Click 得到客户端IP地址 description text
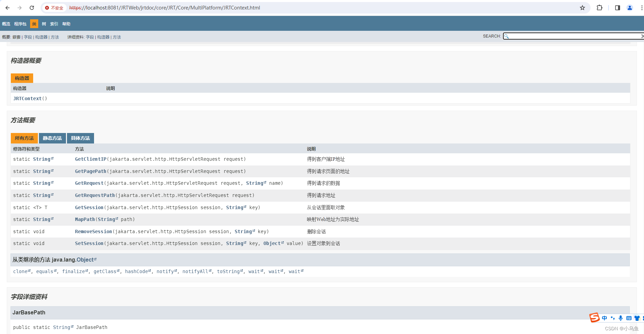Viewport: 644px width, 334px height. [326, 159]
